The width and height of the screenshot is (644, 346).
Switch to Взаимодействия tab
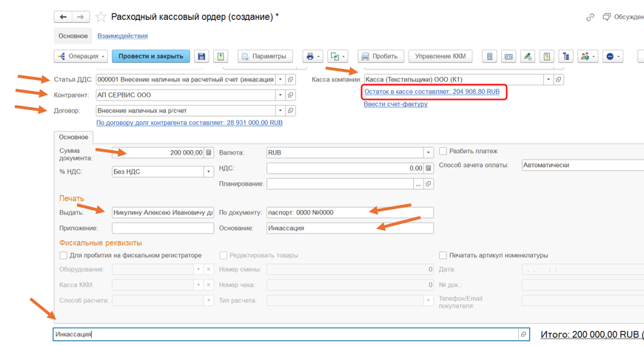click(x=122, y=35)
